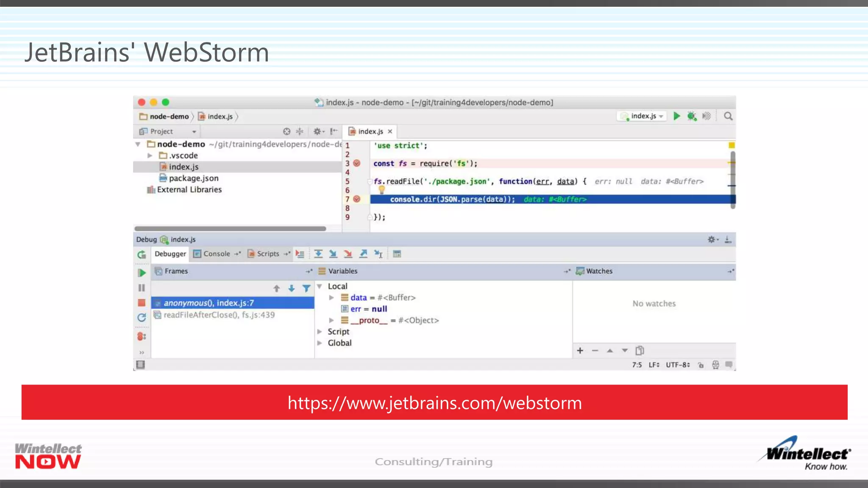Show execution point icon
The image size is (868, 488).
300,254
